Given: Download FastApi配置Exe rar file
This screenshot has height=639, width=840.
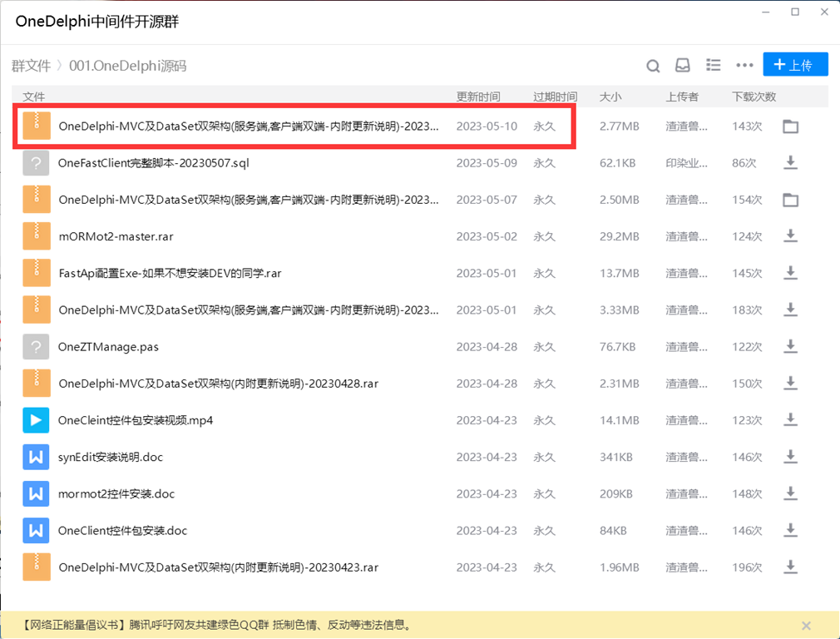Looking at the screenshot, I should click(790, 274).
